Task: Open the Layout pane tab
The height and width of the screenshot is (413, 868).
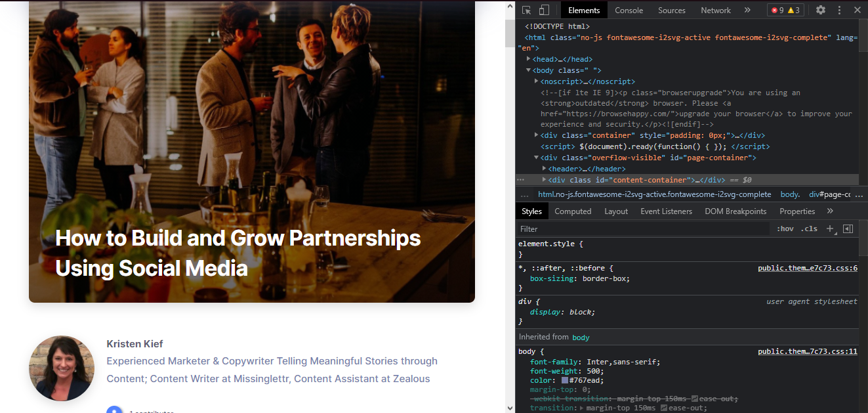Action: point(616,211)
